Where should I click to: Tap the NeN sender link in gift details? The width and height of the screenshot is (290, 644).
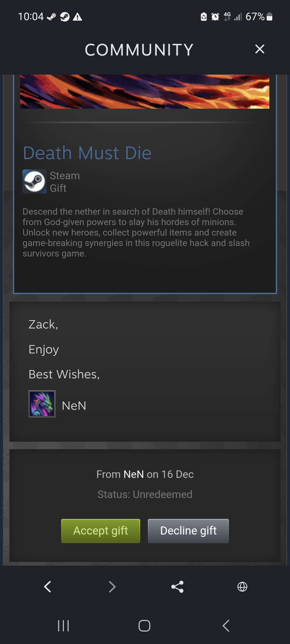tap(133, 474)
